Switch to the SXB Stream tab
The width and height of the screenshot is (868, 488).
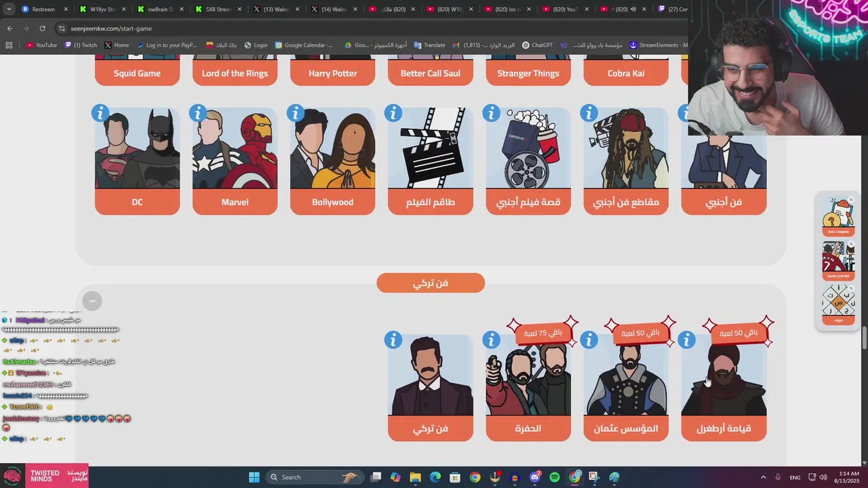pos(218,9)
